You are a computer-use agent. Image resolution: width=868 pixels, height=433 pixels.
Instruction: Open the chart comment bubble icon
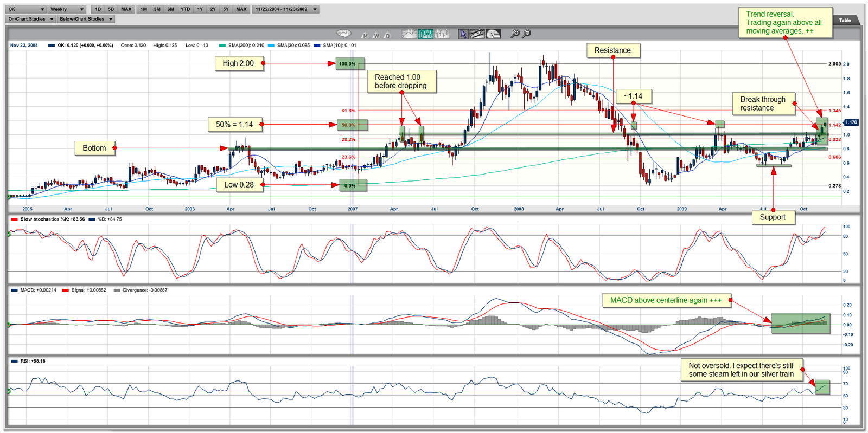pyautogui.click(x=344, y=34)
